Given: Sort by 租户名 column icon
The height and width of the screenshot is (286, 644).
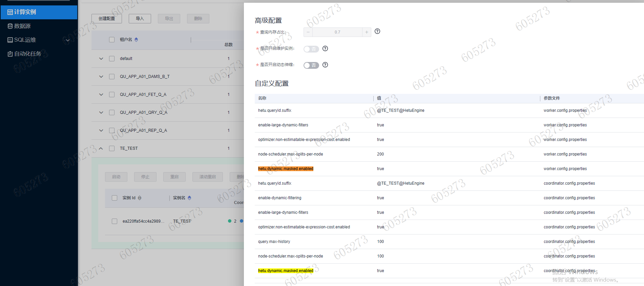Looking at the screenshot, I should (136, 40).
